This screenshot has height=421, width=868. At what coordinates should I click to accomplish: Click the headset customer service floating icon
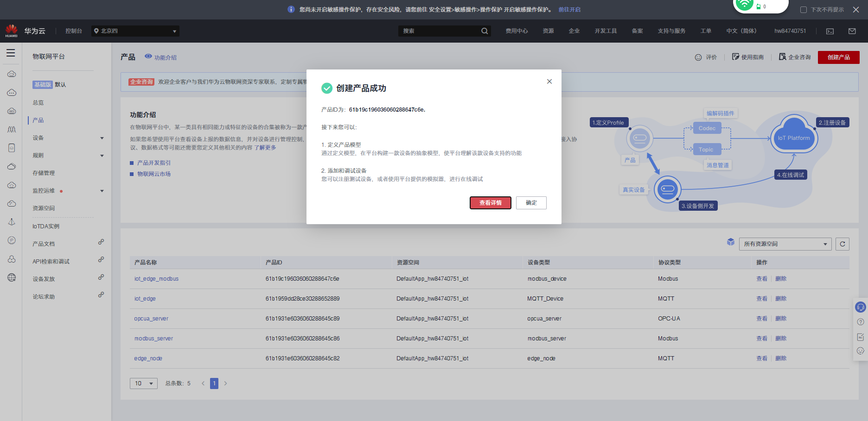[861, 307]
